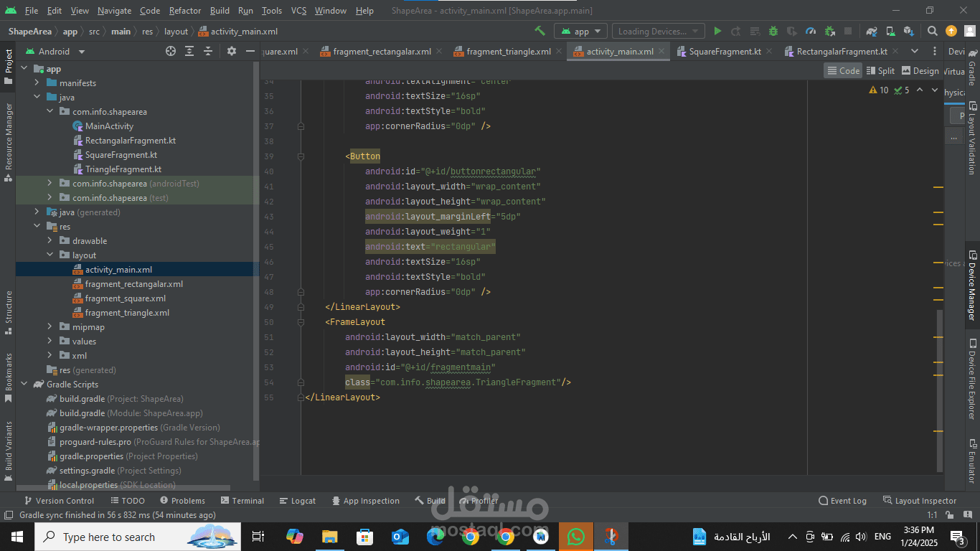Open the Version Control tool window
The image size is (980, 551).
[59, 501]
